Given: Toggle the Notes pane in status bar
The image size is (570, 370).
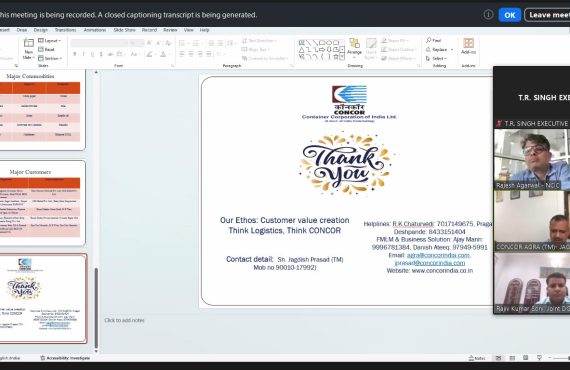Looking at the screenshot, I should (x=477, y=358).
